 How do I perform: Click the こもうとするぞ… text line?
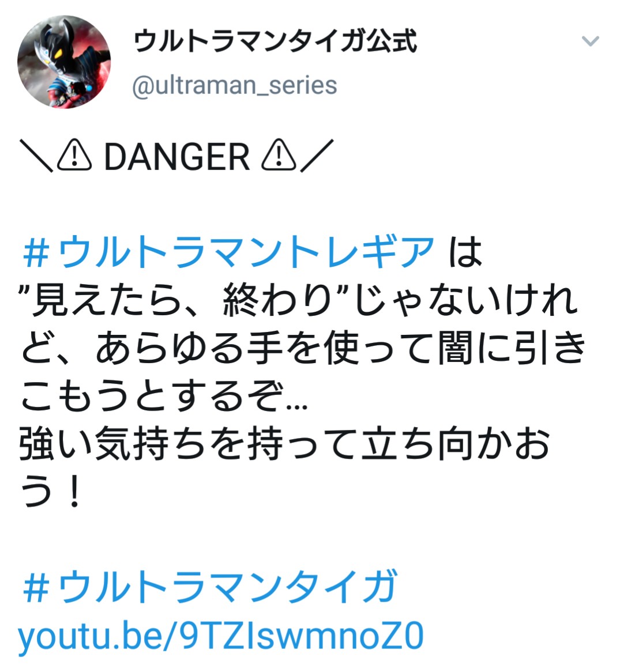pos(164,396)
